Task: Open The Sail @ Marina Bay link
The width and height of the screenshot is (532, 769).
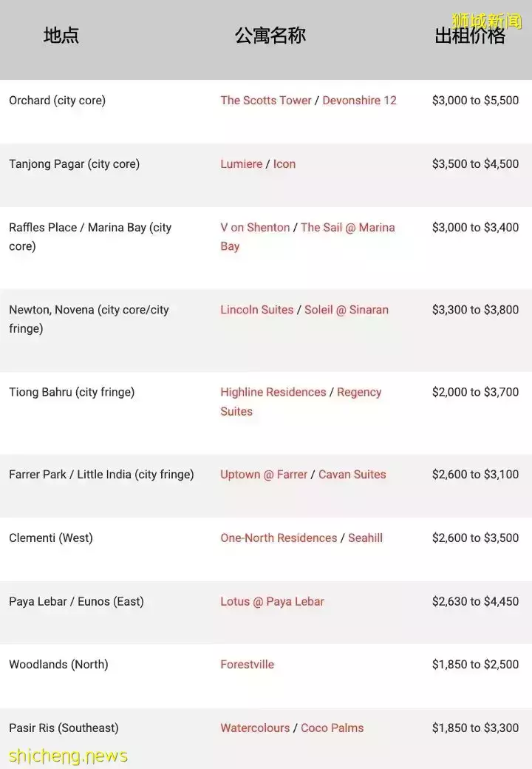Action: point(347,228)
